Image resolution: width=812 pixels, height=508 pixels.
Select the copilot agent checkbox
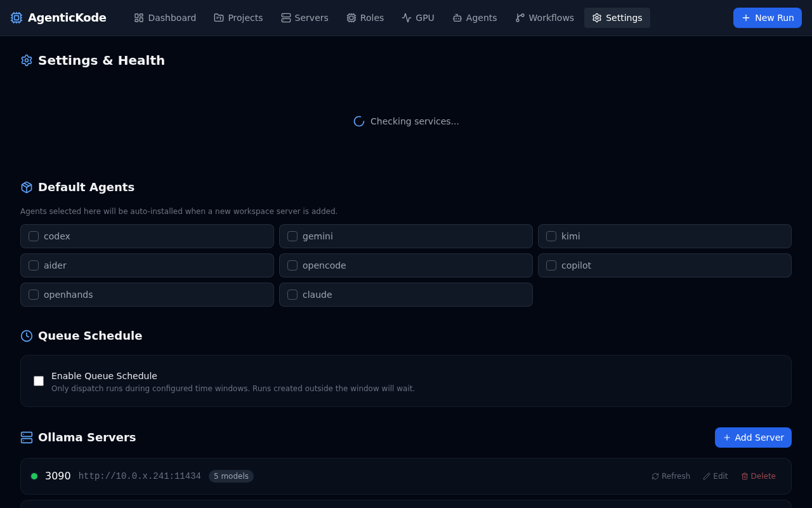pyautogui.click(x=551, y=265)
